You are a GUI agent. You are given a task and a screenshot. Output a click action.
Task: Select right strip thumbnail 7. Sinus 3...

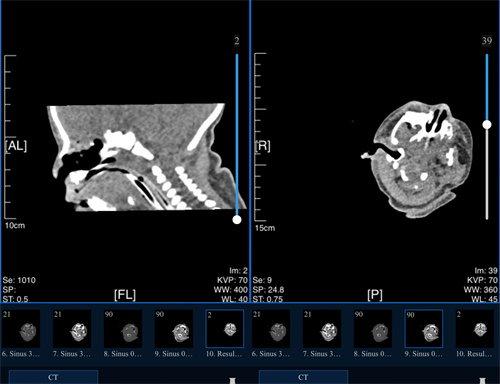(x=322, y=329)
